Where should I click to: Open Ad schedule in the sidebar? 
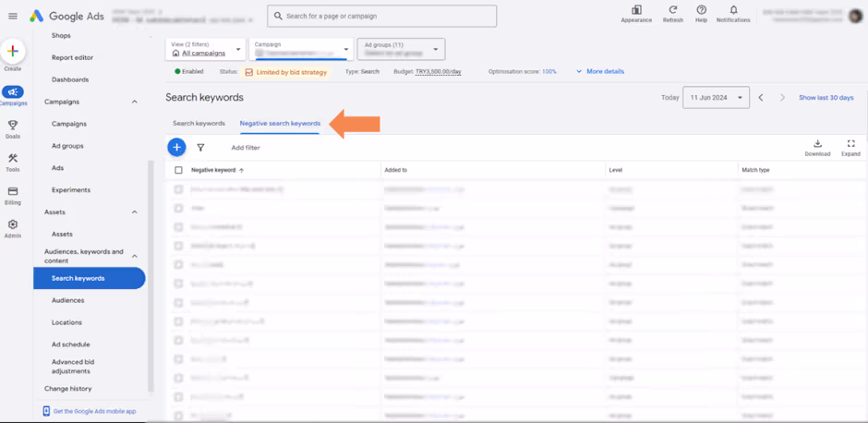coord(71,344)
